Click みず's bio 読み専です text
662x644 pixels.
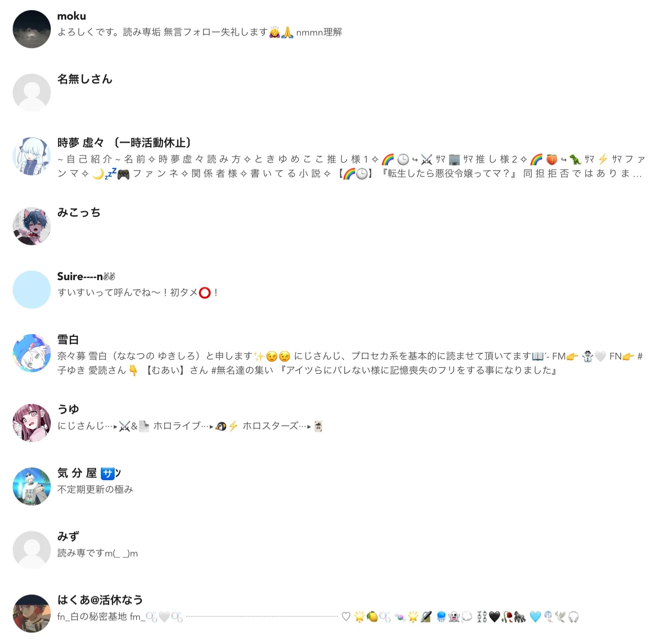click(x=98, y=553)
